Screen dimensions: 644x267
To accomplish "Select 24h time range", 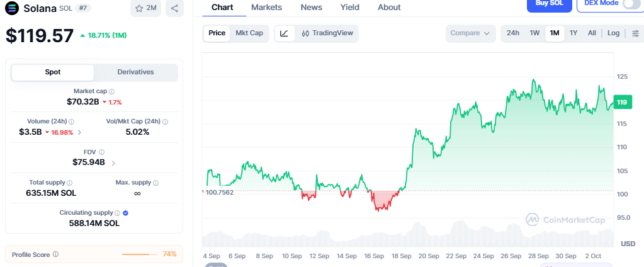I will (x=513, y=33).
